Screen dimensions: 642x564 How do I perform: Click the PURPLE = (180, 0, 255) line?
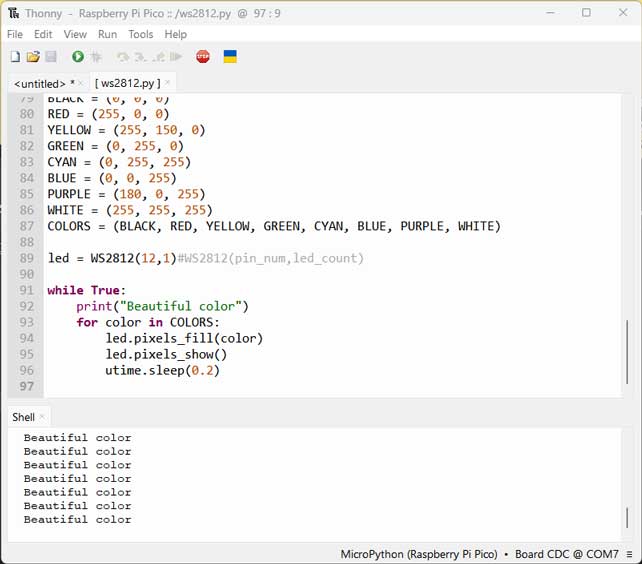126,194
